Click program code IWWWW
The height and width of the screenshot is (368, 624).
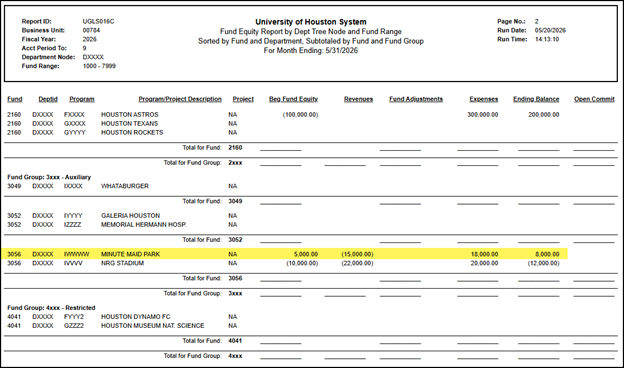(x=77, y=254)
